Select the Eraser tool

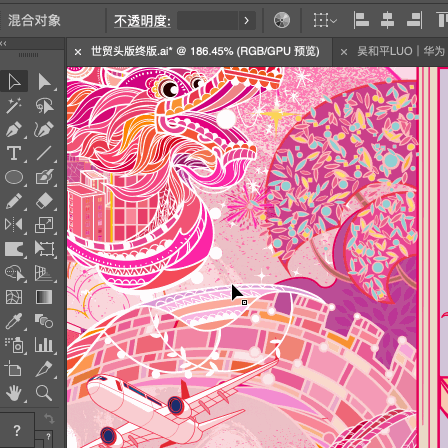tap(45, 201)
